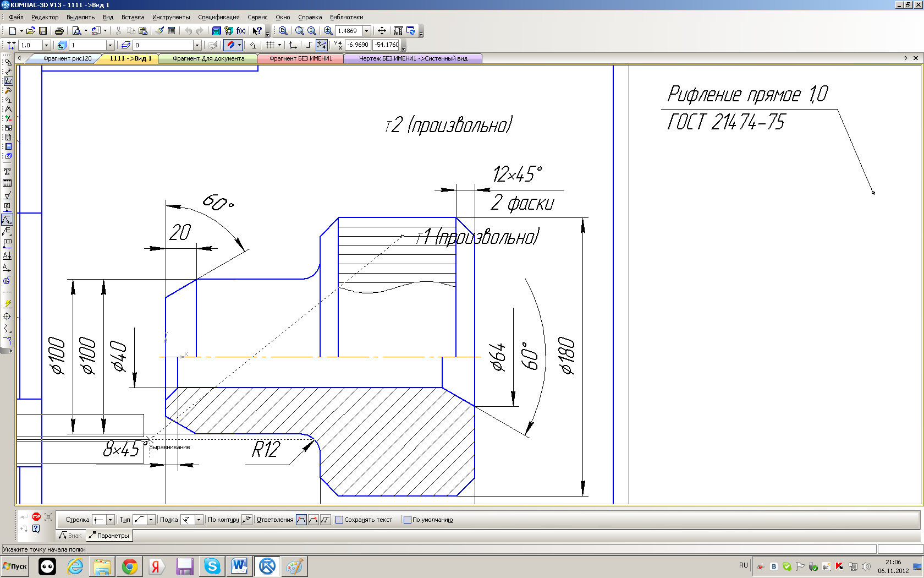Undo the last action
Viewport: 924px width, 578px height.
pos(188,31)
